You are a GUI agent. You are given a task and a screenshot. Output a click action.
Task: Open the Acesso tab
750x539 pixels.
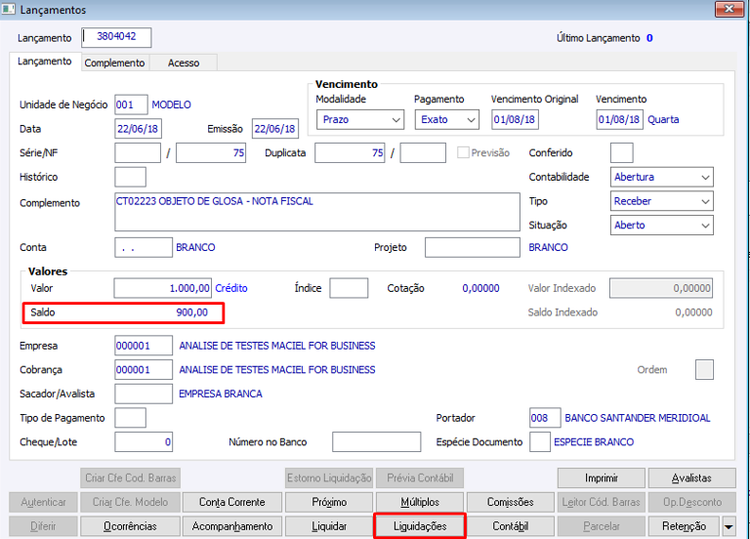point(183,63)
